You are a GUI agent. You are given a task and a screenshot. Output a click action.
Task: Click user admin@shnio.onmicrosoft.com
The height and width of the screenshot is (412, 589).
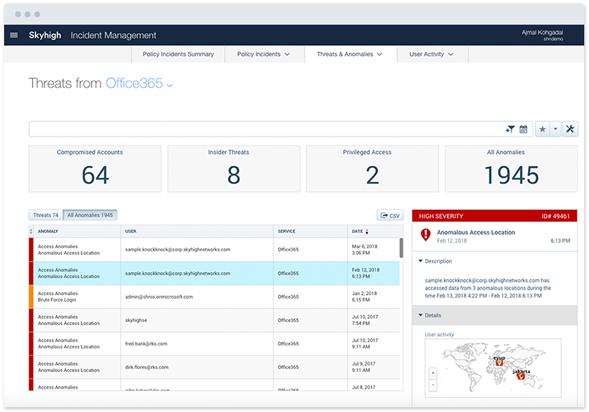(159, 297)
